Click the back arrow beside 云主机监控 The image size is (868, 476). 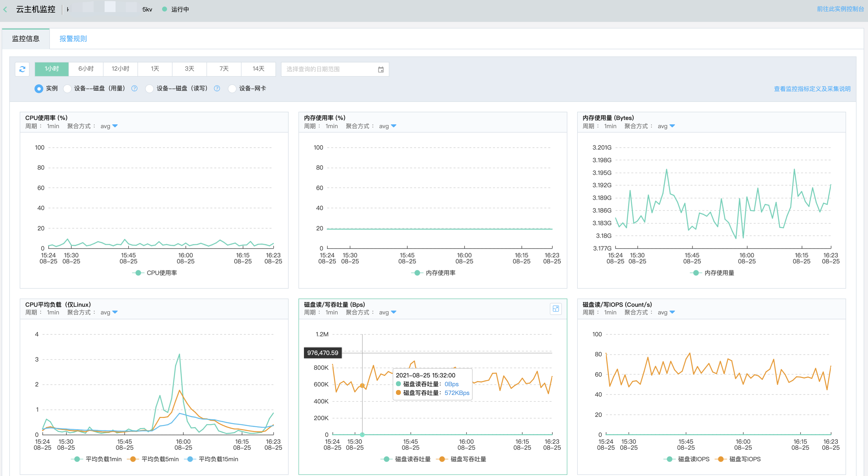tap(5, 9)
